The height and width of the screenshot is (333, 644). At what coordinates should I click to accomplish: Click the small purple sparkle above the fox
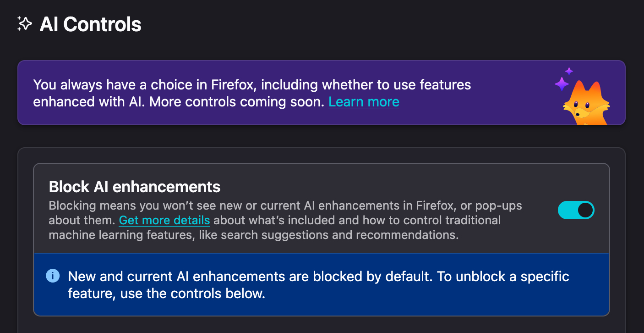coord(569,71)
